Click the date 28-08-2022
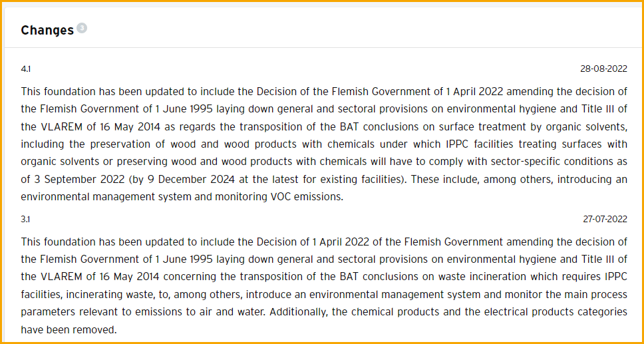Image resolution: width=644 pixels, height=344 pixels. pyautogui.click(x=604, y=69)
